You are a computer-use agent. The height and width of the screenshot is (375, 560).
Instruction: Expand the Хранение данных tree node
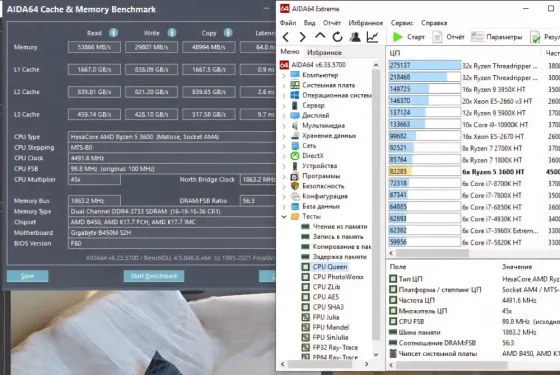pyautogui.click(x=284, y=136)
